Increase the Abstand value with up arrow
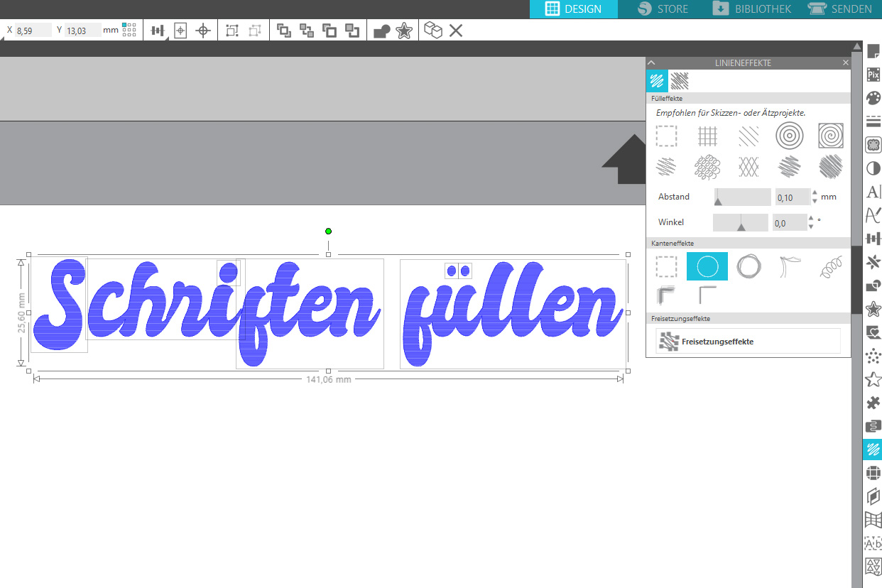The height and width of the screenshot is (588, 882). click(815, 193)
